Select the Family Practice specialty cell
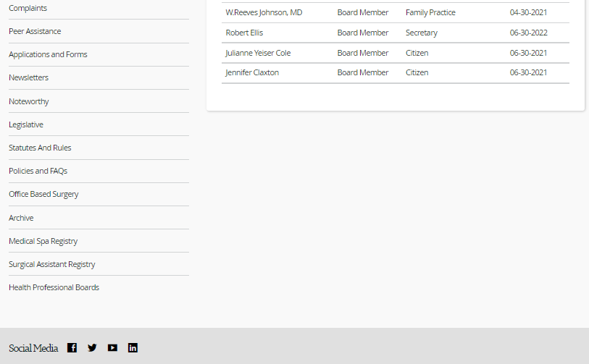589x364 pixels. point(430,12)
